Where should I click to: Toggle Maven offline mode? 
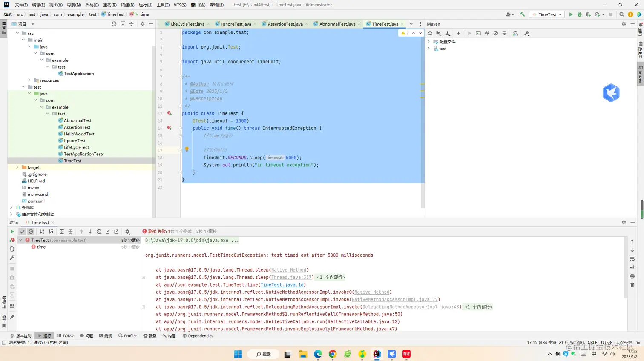(487, 33)
